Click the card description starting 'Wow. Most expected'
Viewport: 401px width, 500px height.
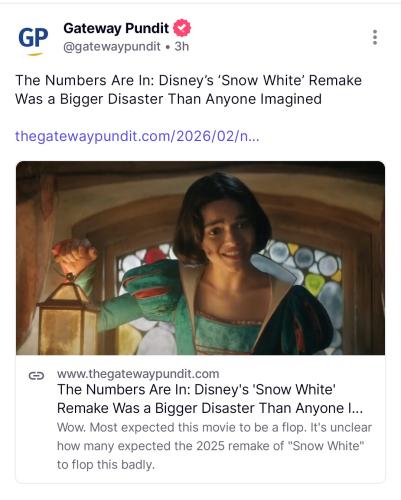(x=214, y=446)
